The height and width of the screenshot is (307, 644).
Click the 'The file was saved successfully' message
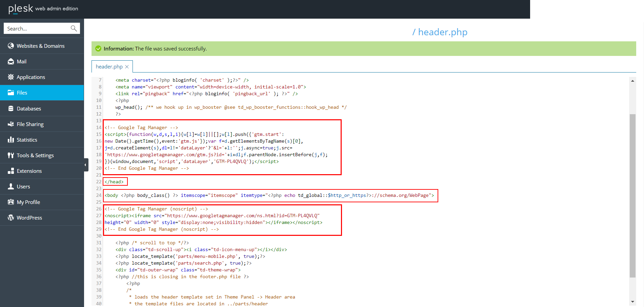(171, 49)
